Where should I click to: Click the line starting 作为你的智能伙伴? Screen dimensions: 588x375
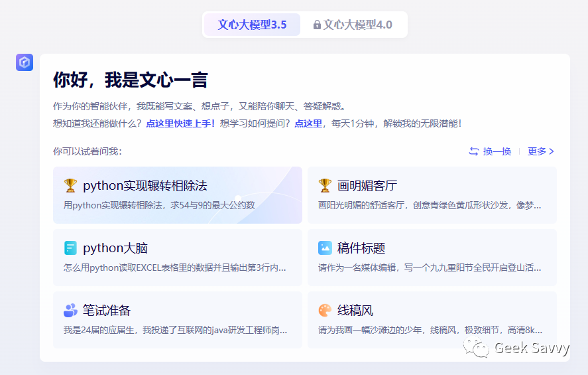(199, 106)
